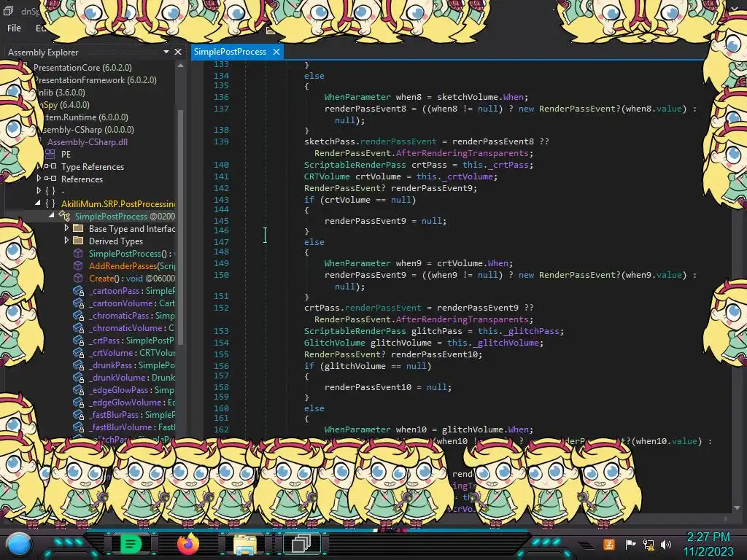Select _drunkVolume field entry
747x560 pixels.
click(132, 378)
